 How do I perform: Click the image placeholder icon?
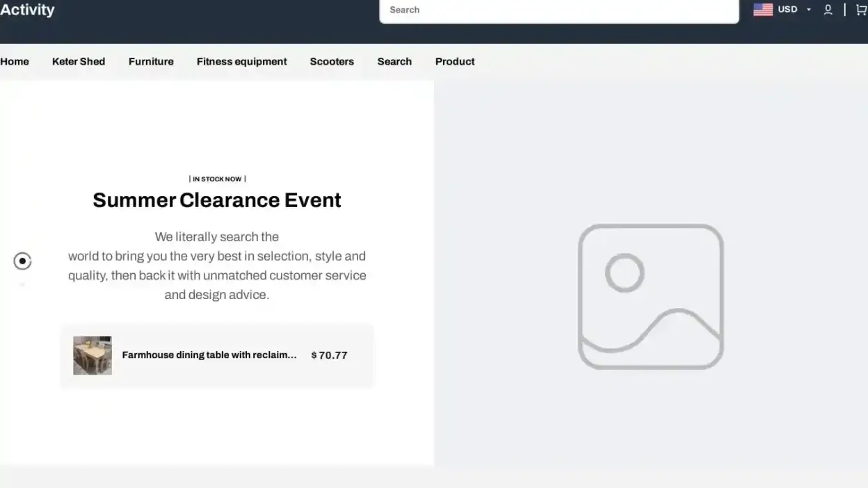[x=651, y=295]
